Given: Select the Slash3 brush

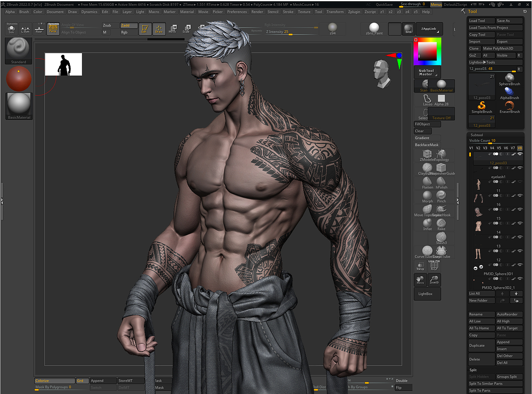Looking at the screenshot, I should pos(441,238).
